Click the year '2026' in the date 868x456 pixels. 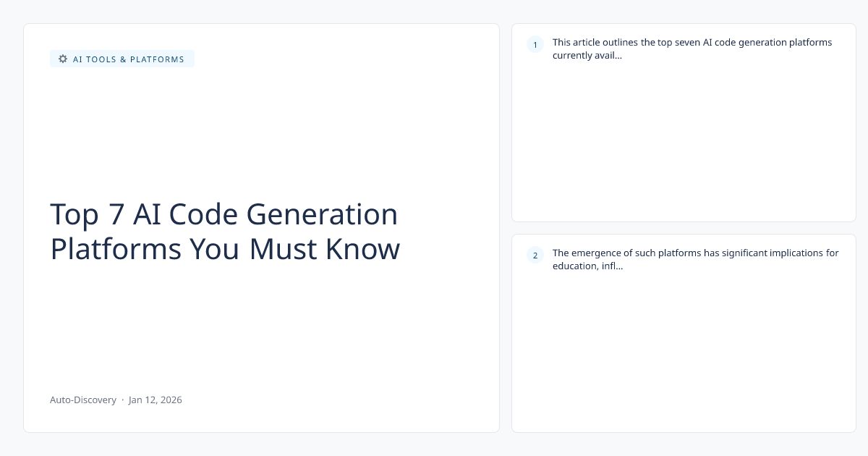(x=171, y=400)
